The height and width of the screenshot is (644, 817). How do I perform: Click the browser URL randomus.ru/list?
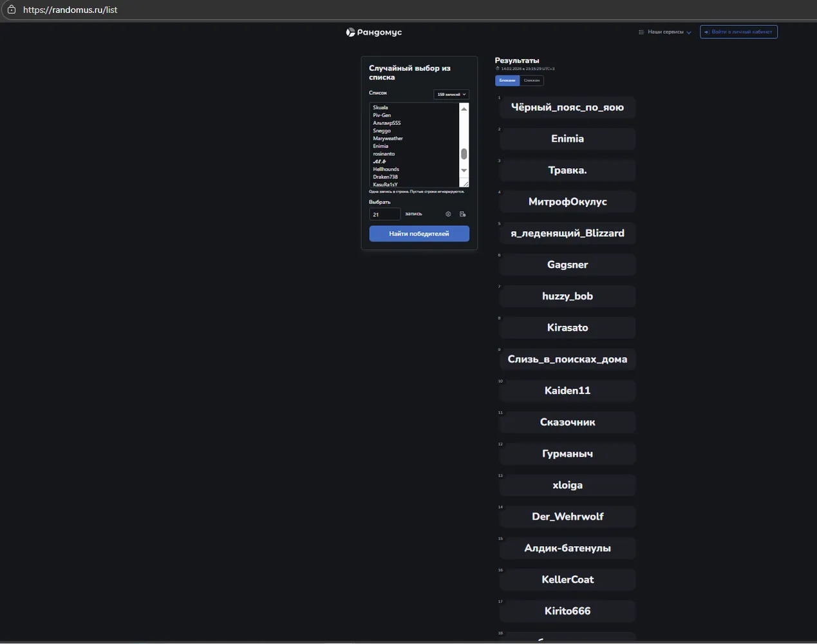(x=70, y=10)
